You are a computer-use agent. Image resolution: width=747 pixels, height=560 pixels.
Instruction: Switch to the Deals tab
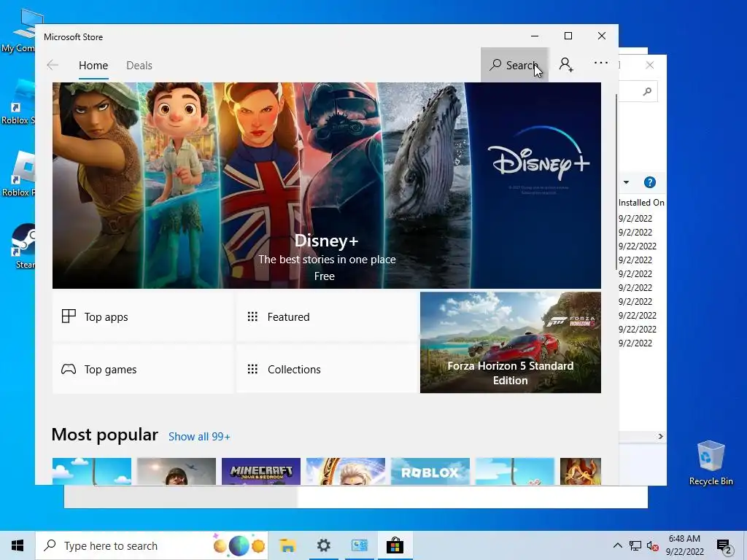pos(139,65)
